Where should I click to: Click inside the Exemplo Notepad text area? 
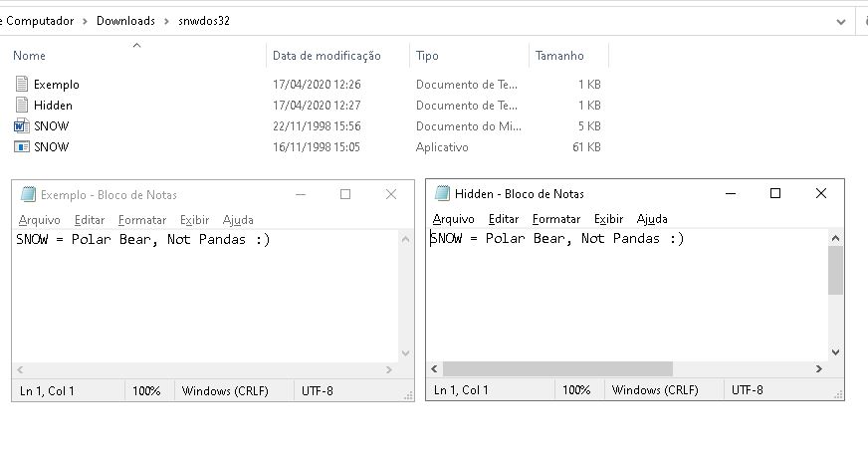(x=199, y=299)
